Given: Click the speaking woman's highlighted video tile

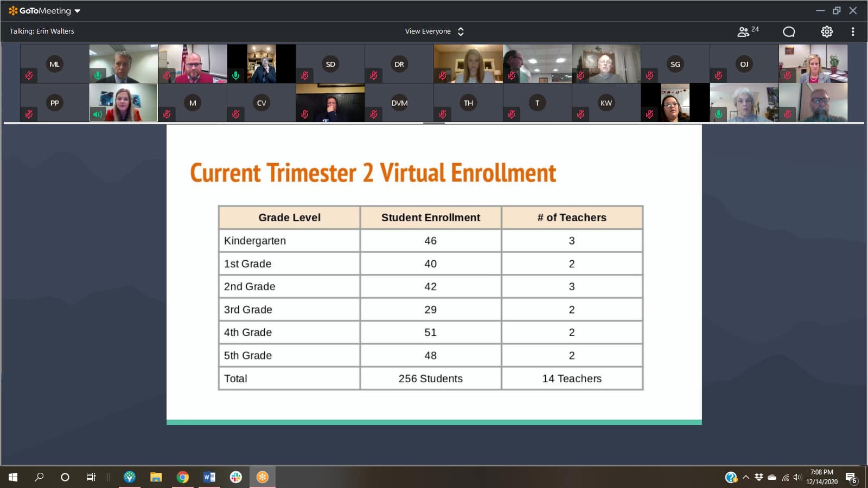Looking at the screenshot, I should (124, 102).
